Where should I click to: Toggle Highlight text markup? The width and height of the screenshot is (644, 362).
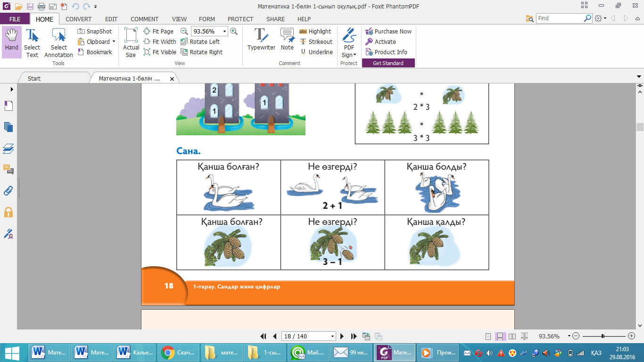[315, 32]
